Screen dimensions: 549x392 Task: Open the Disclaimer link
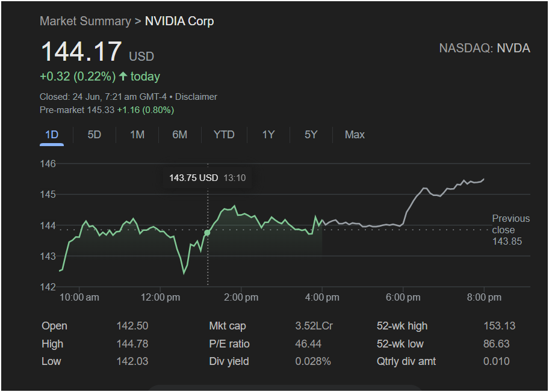(196, 97)
